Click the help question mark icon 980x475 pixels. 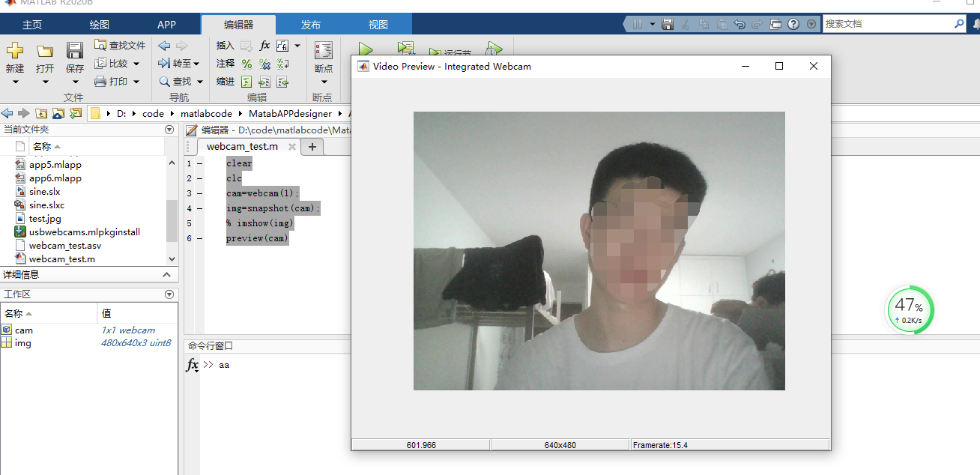pos(793,24)
